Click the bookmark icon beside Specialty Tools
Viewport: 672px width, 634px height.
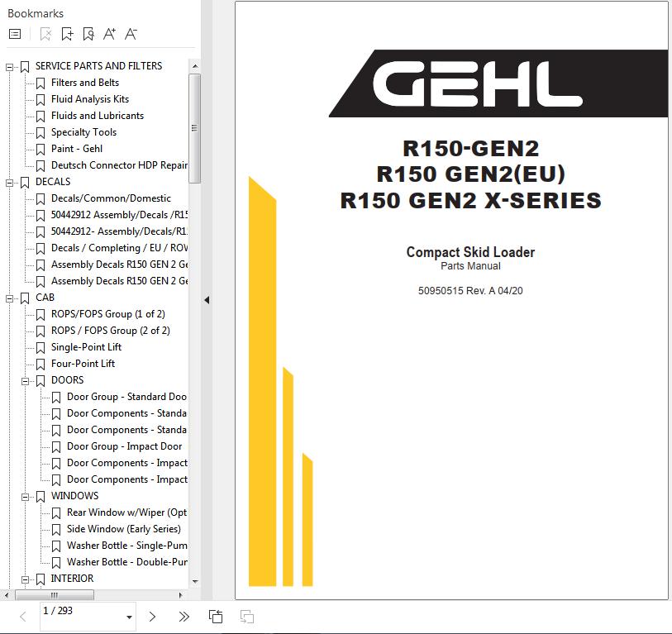[x=41, y=133]
